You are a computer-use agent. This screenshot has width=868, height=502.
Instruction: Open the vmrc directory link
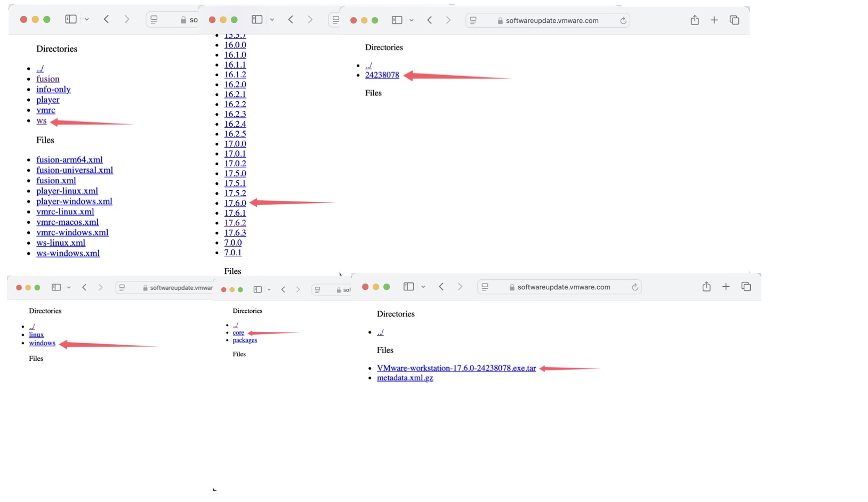46,110
